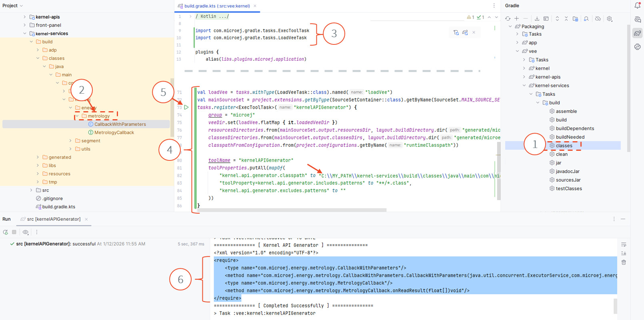
Task: Expand the kernel-apis Gradle node
Action: (524, 77)
